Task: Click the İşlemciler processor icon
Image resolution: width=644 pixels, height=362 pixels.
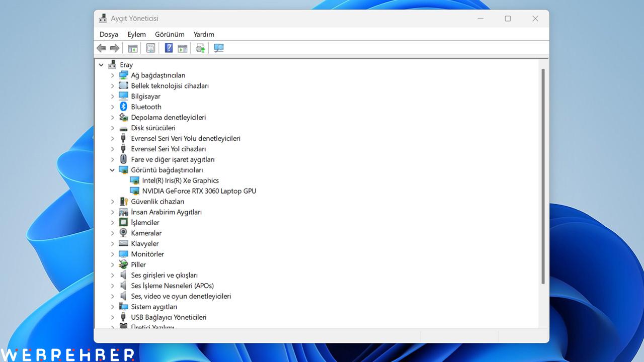Action: (x=123, y=222)
